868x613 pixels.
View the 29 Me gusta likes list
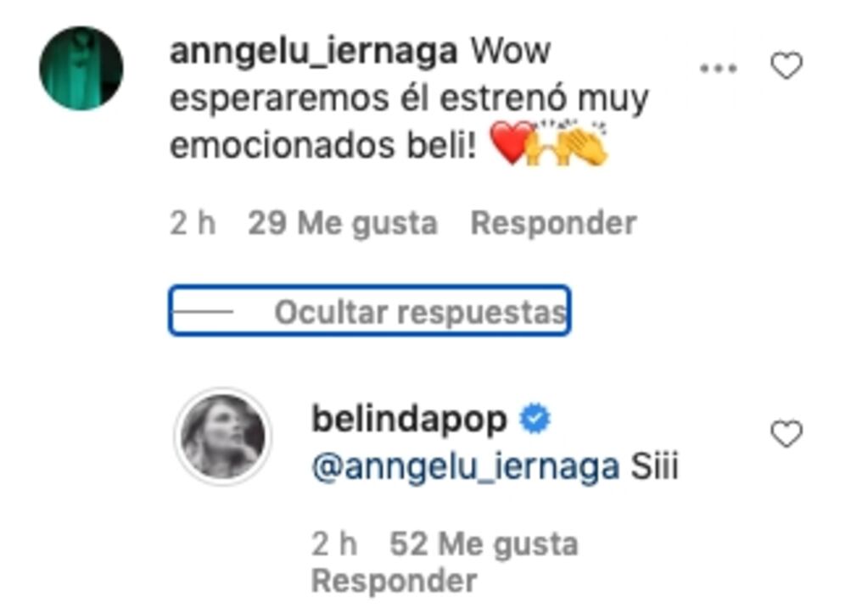343,224
